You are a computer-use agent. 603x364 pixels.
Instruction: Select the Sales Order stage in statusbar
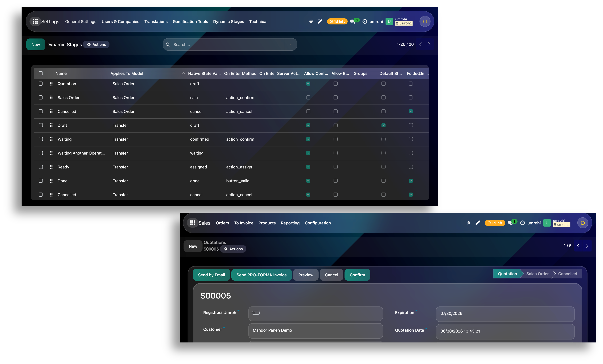click(x=537, y=274)
